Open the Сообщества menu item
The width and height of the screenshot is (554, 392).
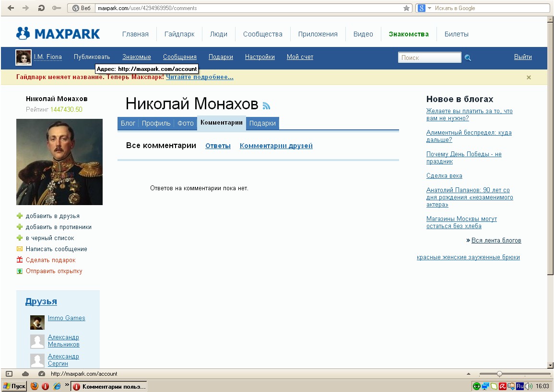[x=262, y=34]
